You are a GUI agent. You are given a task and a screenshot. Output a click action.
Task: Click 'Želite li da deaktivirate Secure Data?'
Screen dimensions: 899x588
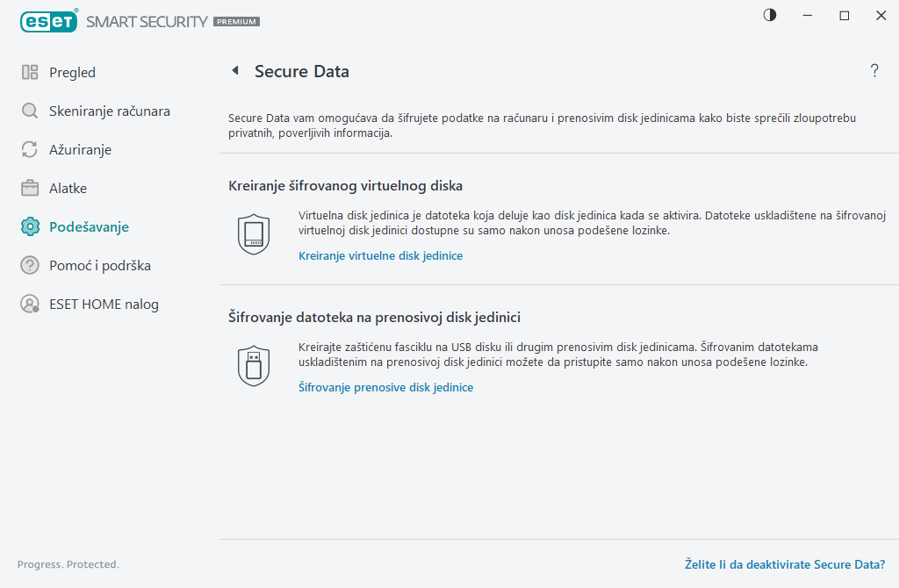click(x=785, y=564)
